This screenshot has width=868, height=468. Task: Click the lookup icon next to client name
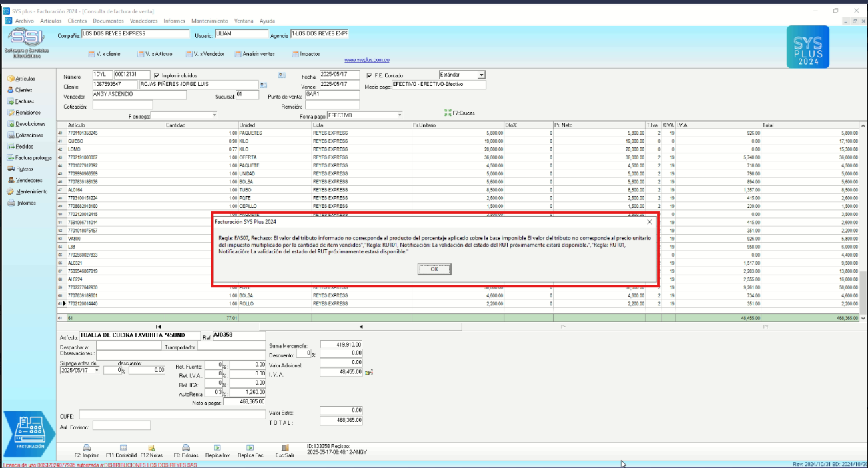point(263,85)
